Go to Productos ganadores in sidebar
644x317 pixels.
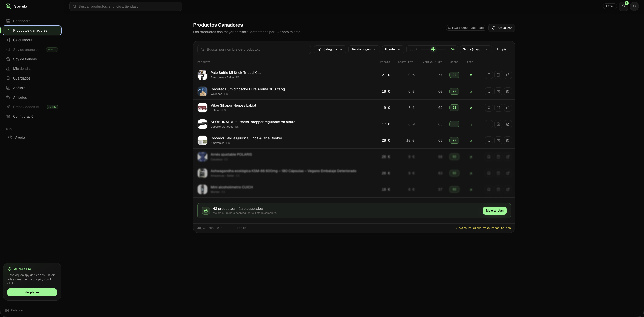(x=32, y=30)
